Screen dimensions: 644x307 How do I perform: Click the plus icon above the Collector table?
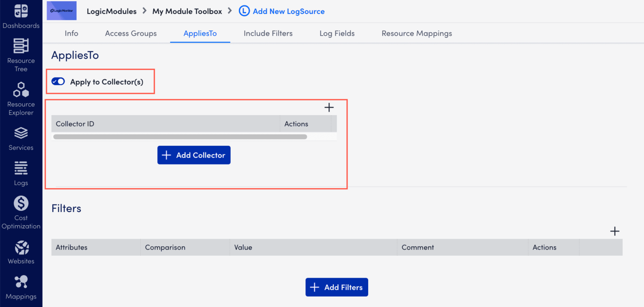point(329,107)
